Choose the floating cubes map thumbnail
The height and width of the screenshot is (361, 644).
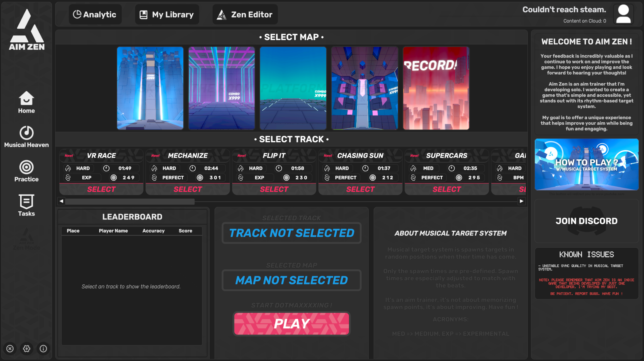pyautogui.click(x=364, y=88)
